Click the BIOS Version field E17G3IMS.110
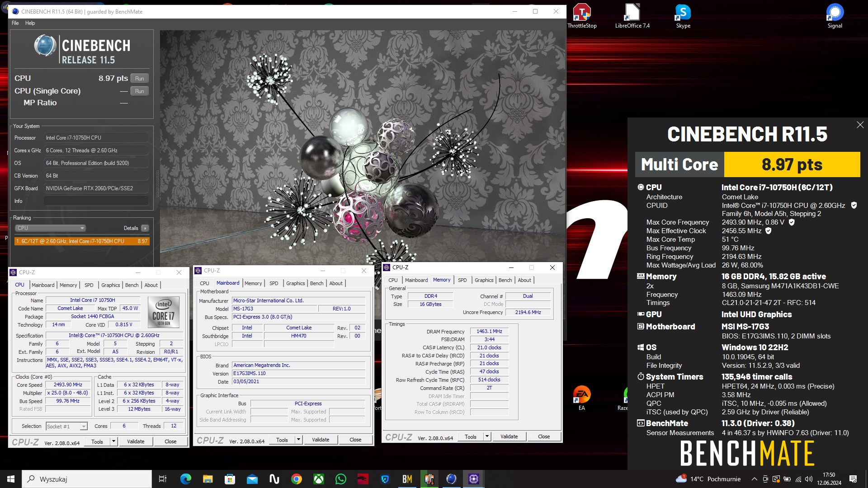Image resolution: width=868 pixels, height=488 pixels. 299,373
